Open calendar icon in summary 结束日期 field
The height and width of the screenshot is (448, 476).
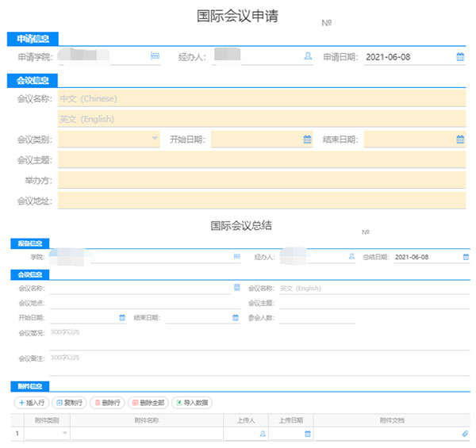pyautogui.click(x=236, y=318)
